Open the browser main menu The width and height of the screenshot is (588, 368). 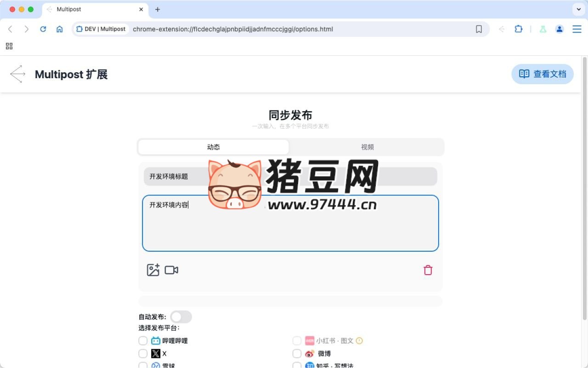pyautogui.click(x=577, y=29)
